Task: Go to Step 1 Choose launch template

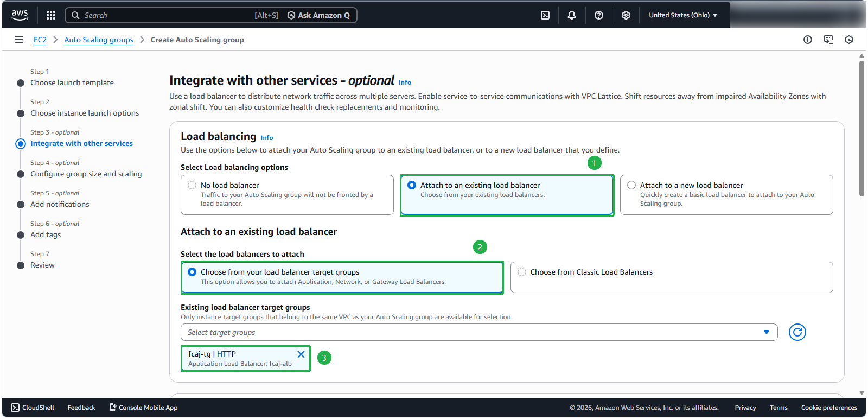Action: [72, 82]
